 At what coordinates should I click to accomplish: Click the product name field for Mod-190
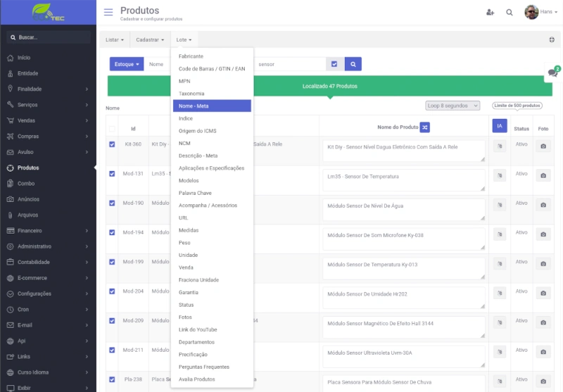click(404, 209)
